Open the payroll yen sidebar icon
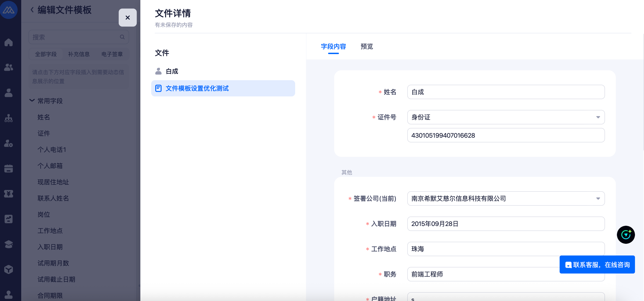This screenshot has height=301, width=644. 9,194
